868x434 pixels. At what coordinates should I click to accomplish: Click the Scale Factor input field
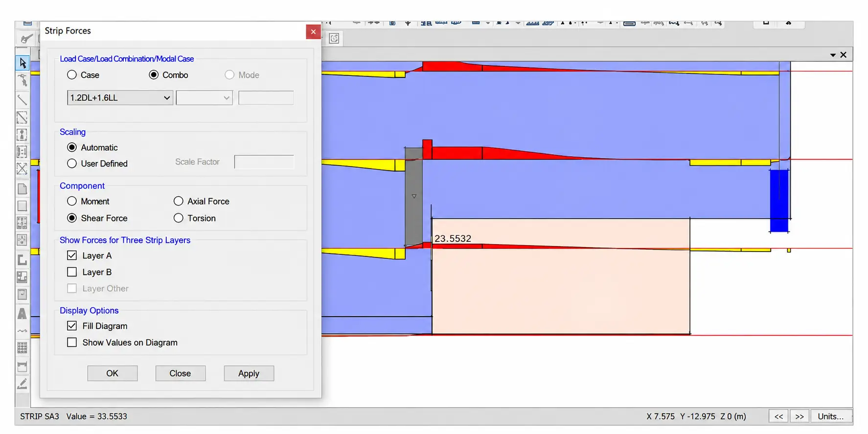pos(264,162)
